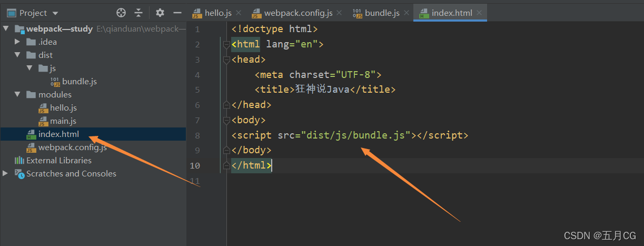Select index.html in the project tree
Image resolution: width=644 pixels, height=246 pixels.
pos(58,134)
